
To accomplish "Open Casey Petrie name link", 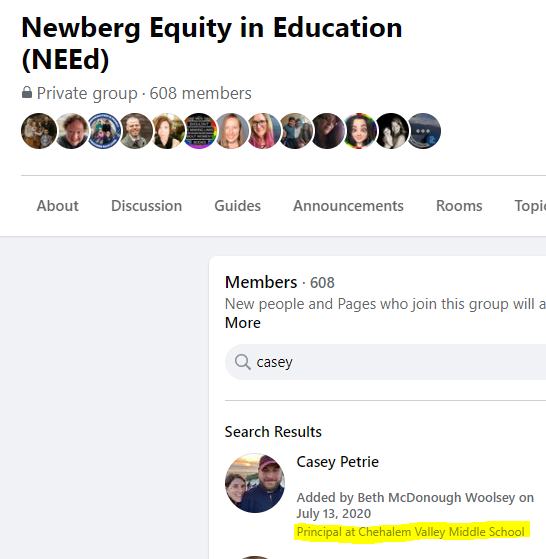I will coord(338,462).
